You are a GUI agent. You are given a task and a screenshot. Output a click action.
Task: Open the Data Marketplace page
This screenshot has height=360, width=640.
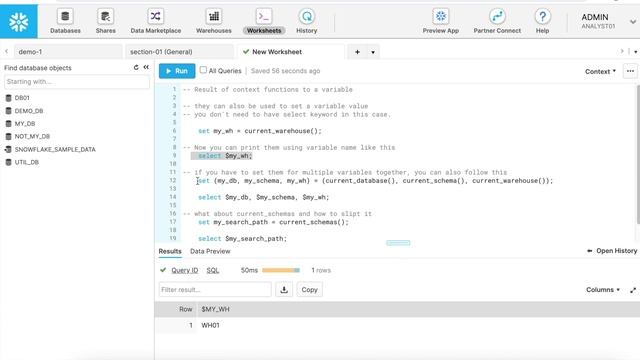tap(156, 21)
